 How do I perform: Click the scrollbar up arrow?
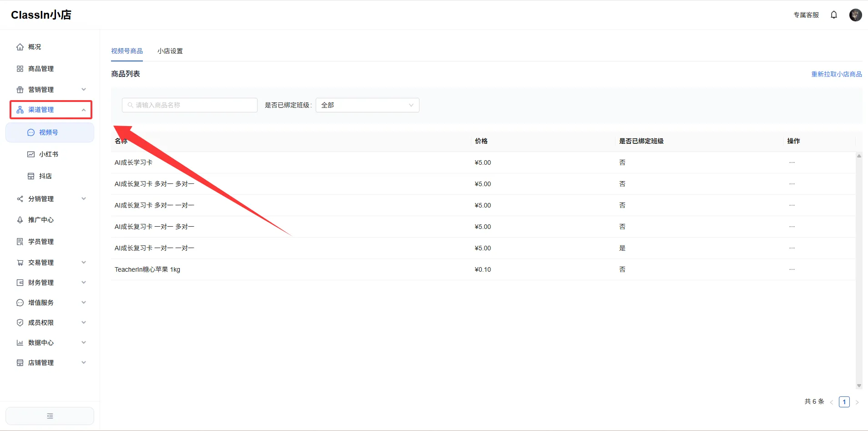click(x=859, y=156)
